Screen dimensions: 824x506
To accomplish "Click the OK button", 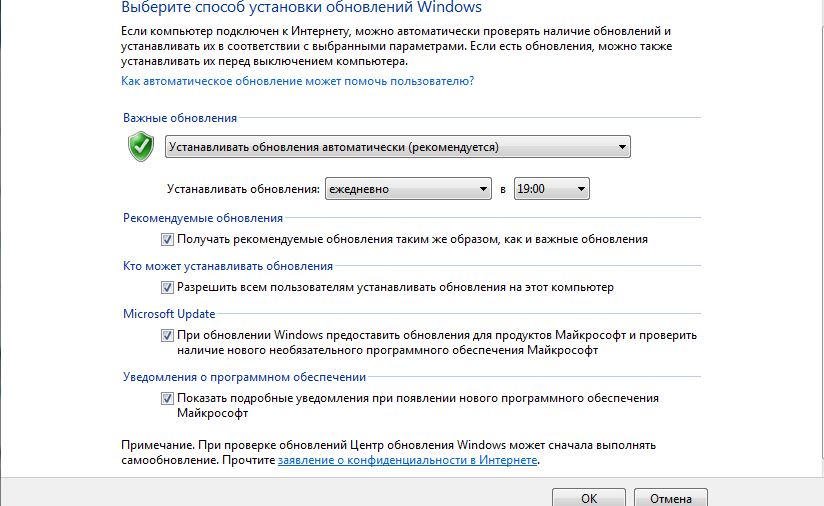I will coord(589,498).
